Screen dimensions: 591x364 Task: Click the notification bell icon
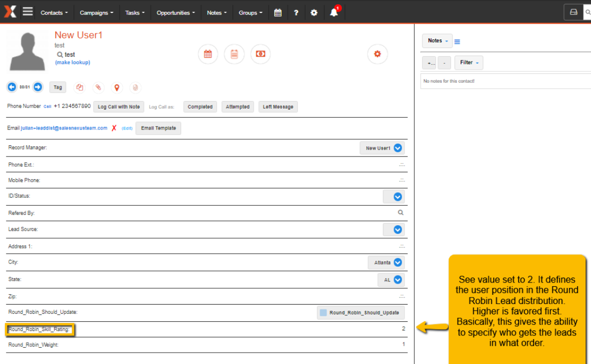(334, 12)
